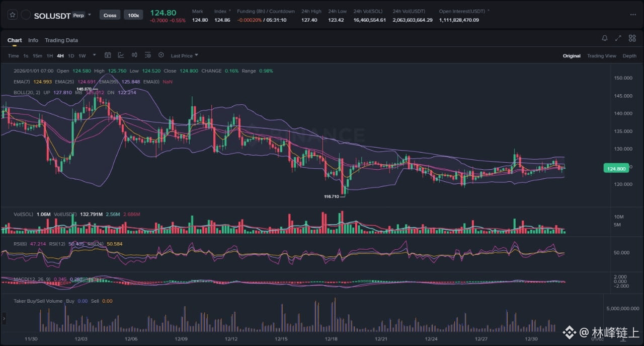Open the SOLUSDT pair selector dropdown arrow
Screen dimensions: 644x346
click(x=90, y=15)
